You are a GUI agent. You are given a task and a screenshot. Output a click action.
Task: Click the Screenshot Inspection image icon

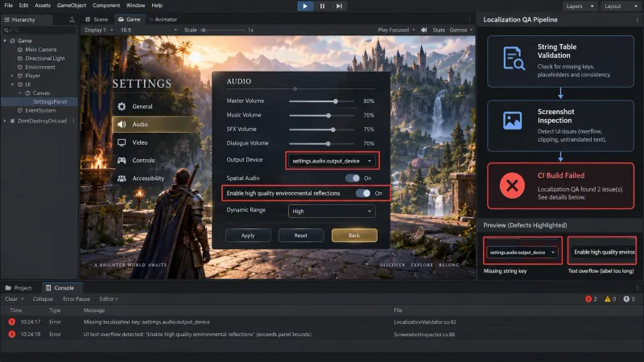513,121
